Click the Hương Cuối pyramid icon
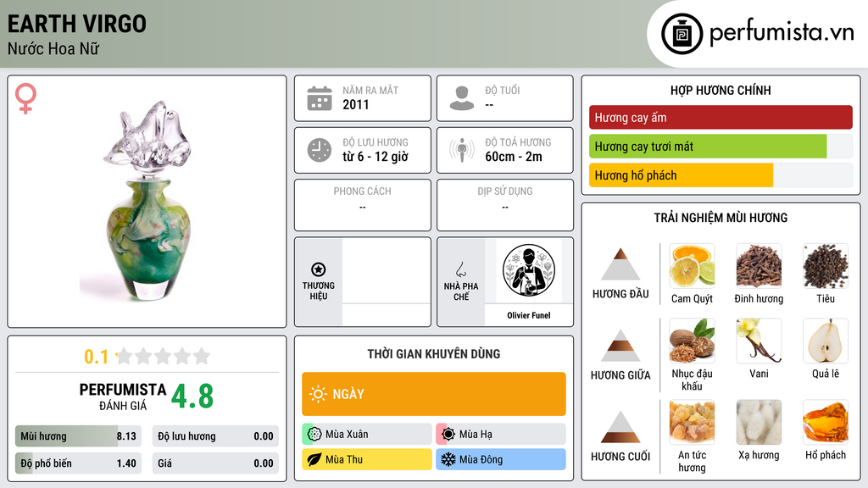 click(620, 427)
